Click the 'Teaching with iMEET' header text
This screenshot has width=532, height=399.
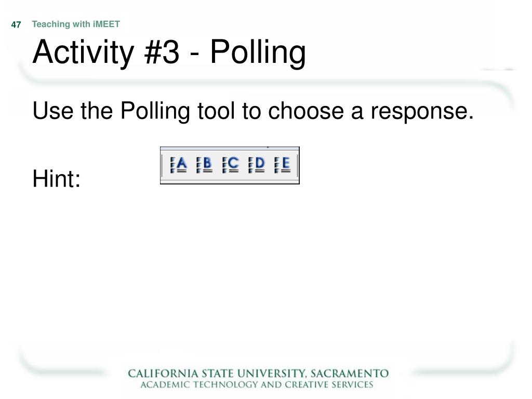76,24
